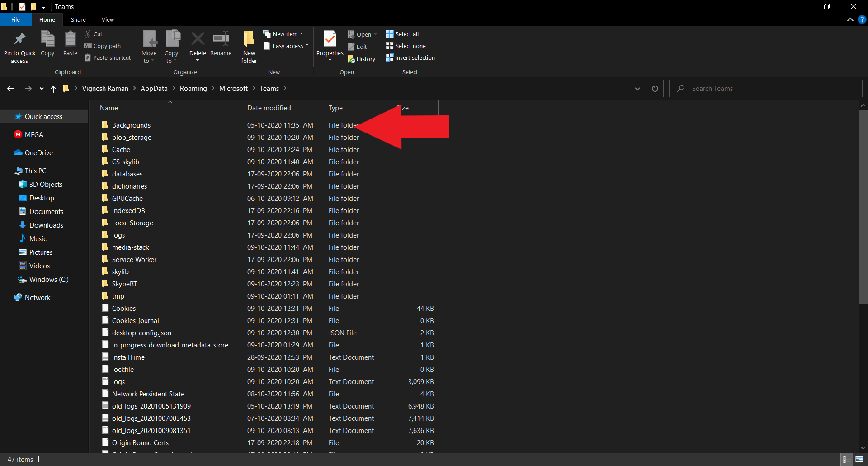The height and width of the screenshot is (466, 868).
Task: Click Paste shortcut in ribbon
Action: coord(108,57)
